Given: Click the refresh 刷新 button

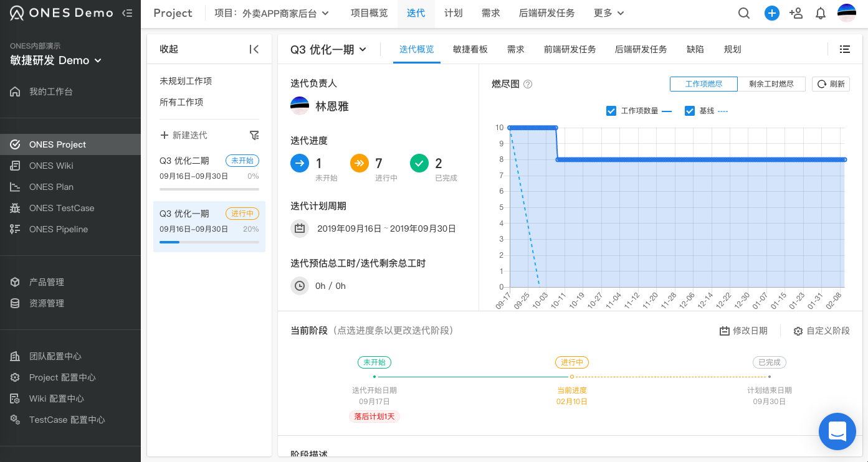Looking at the screenshot, I should pos(831,84).
